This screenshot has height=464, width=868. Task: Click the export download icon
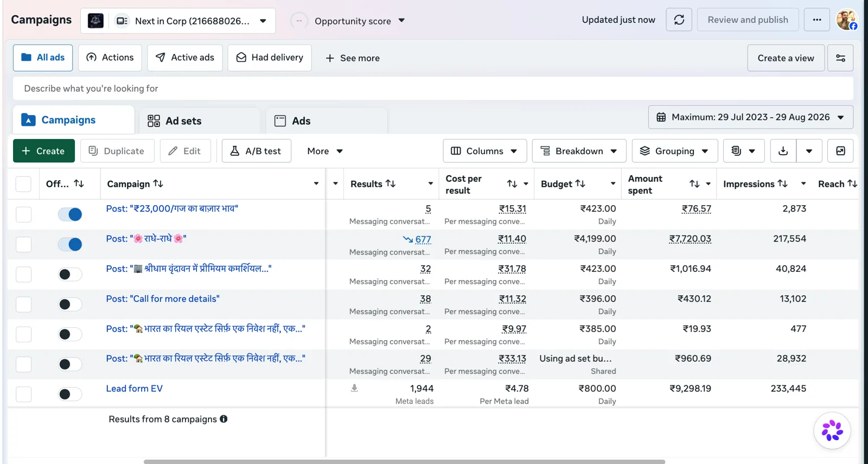(783, 151)
